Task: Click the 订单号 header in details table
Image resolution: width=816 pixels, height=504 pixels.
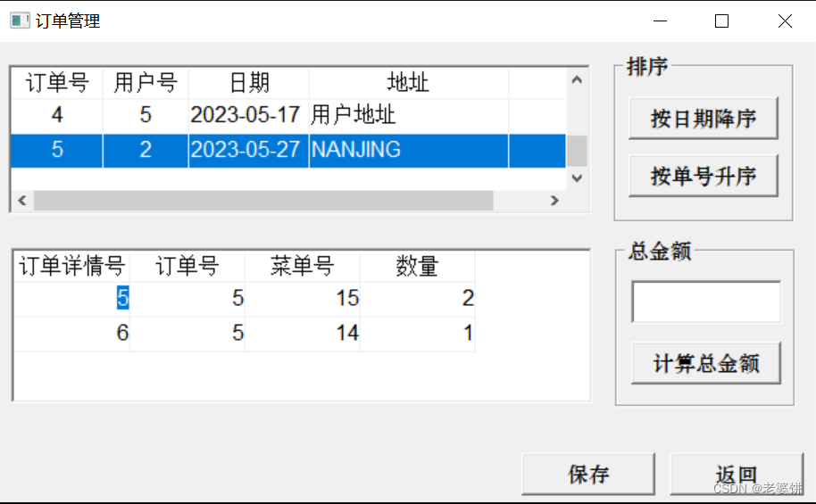Action: click(187, 266)
